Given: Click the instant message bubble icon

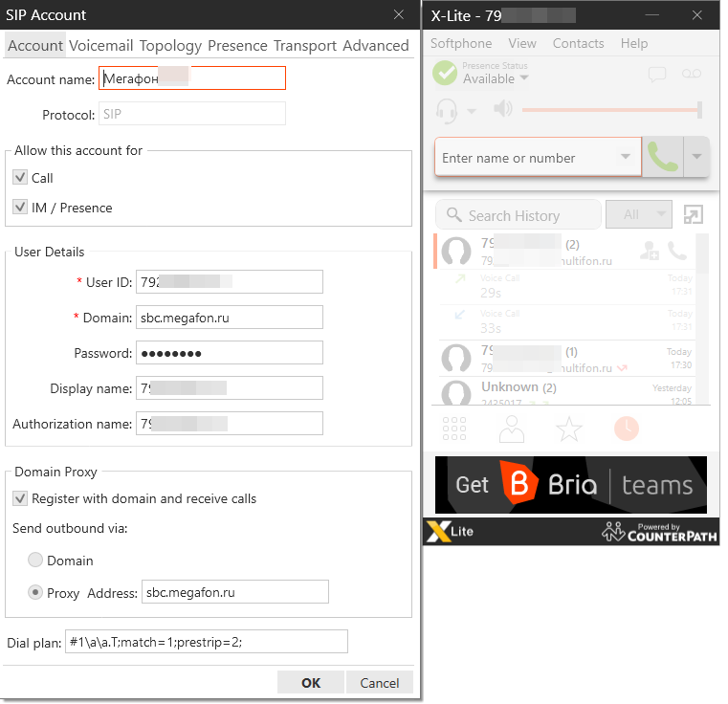Looking at the screenshot, I should 657,74.
